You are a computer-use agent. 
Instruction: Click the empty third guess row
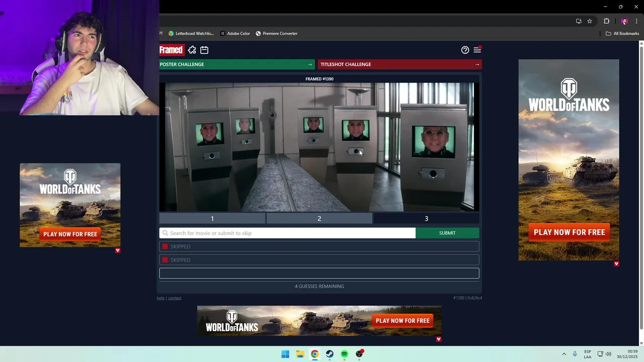click(319, 273)
